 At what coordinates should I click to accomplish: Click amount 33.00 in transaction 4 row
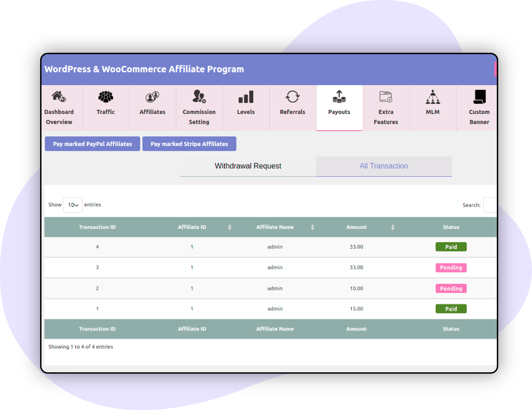(356, 247)
